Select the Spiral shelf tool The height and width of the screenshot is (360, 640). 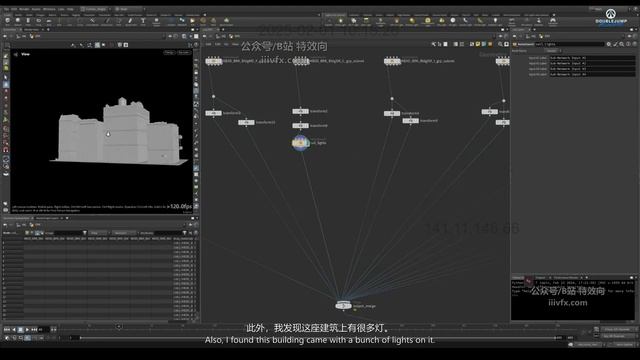(x=203, y=21)
